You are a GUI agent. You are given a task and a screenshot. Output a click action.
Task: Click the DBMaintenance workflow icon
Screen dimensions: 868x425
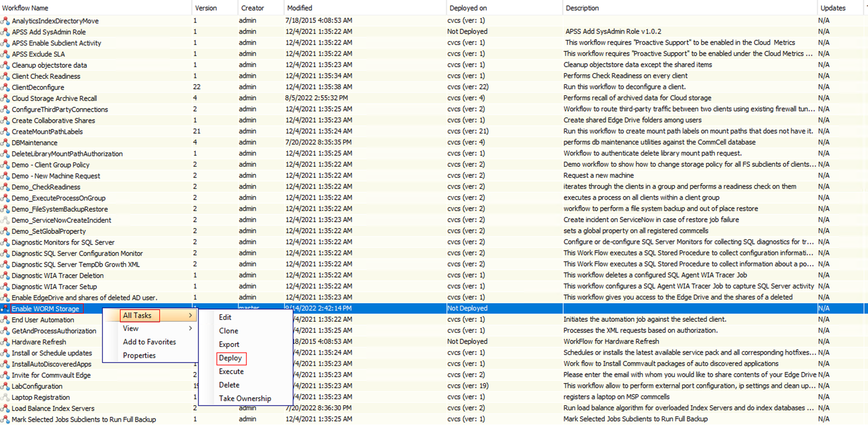tap(6, 143)
